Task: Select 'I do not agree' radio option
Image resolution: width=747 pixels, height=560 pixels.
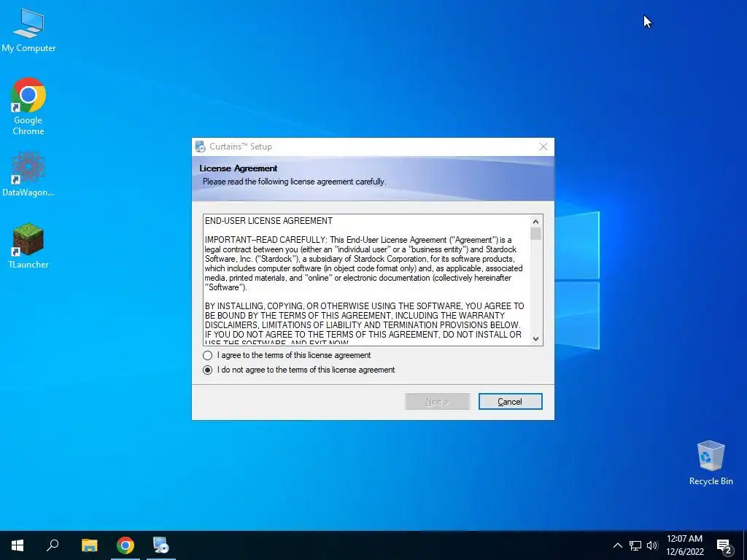Action: [x=299, y=370]
